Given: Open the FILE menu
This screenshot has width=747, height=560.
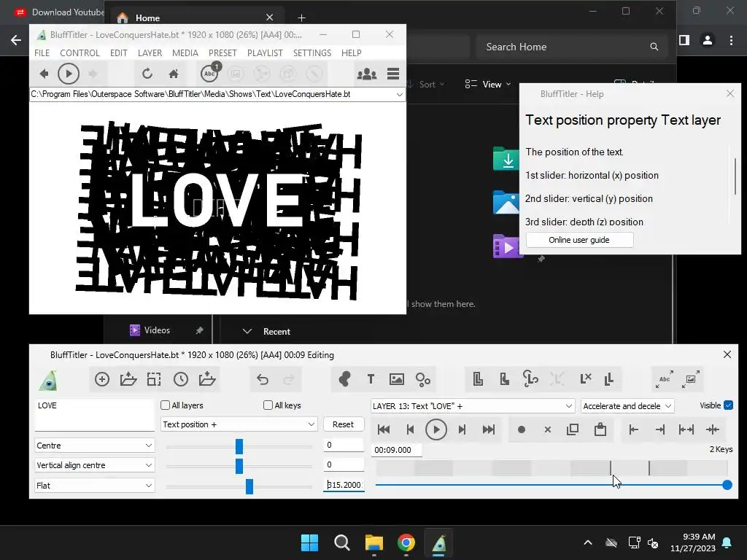Looking at the screenshot, I should point(42,52).
